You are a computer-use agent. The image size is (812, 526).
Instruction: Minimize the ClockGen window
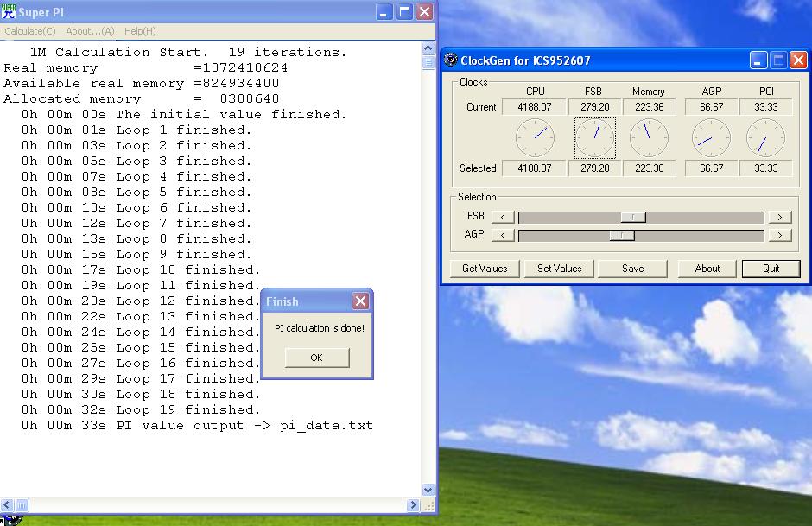click(758, 60)
